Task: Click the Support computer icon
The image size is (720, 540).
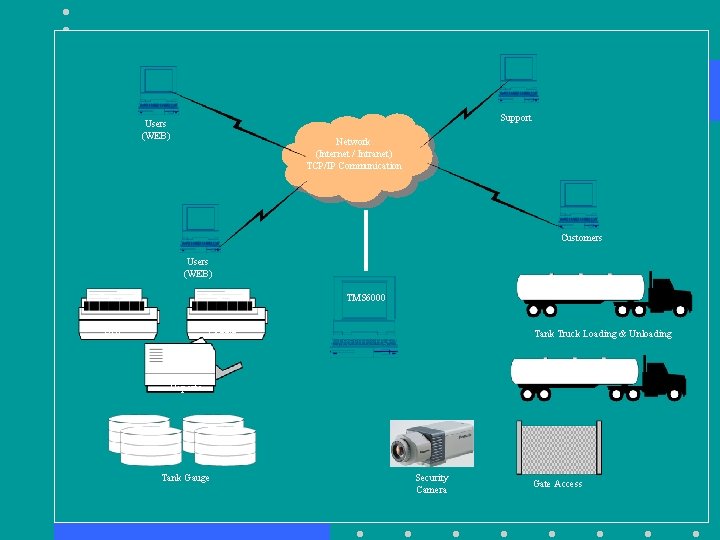Action: (519, 78)
